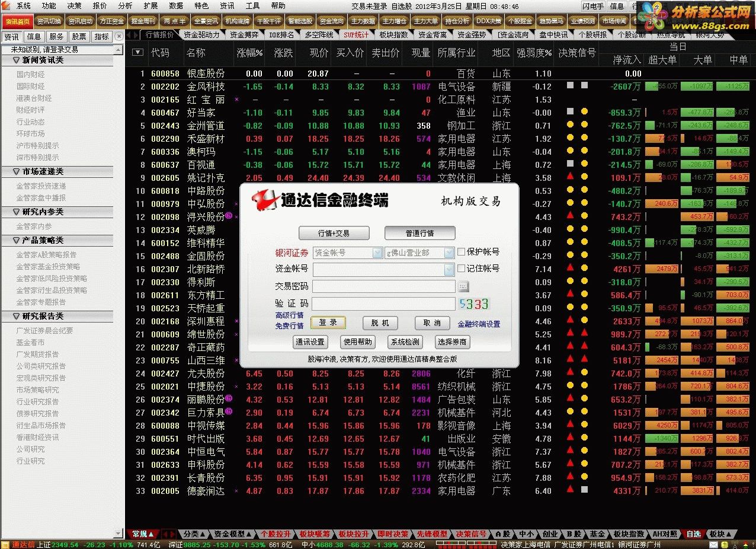Click the 选择券商 button

(x=453, y=341)
